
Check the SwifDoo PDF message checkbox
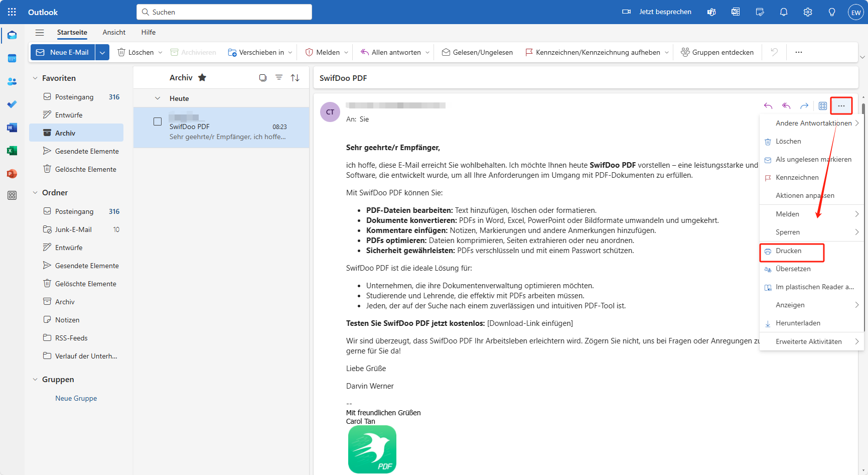[158, 122]
